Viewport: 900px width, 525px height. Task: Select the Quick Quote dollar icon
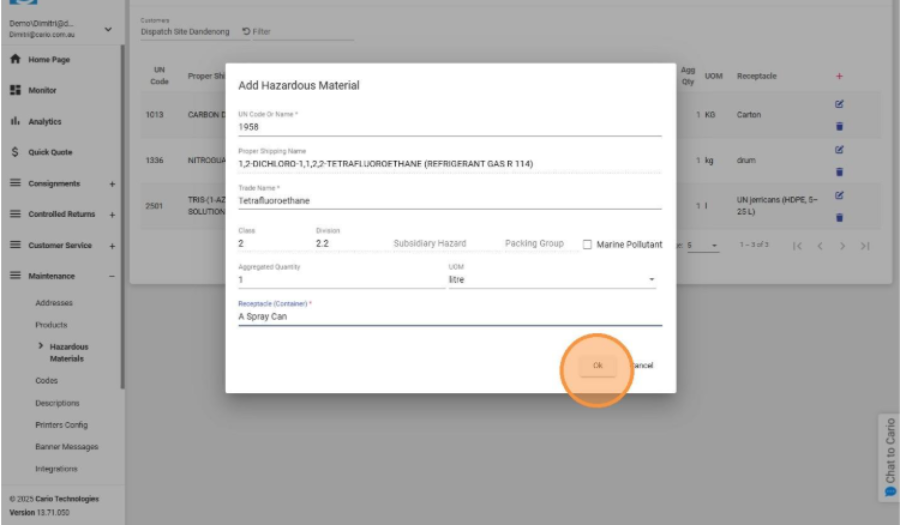tap(16, 152)
